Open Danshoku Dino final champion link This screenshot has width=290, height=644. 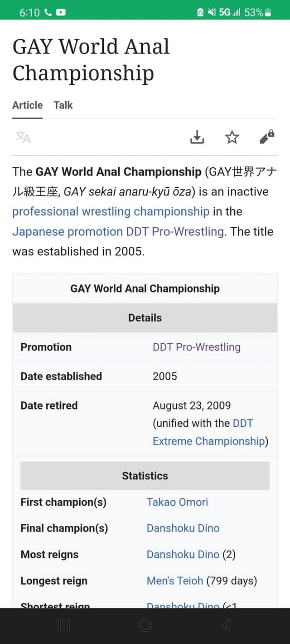coord(183,528)
